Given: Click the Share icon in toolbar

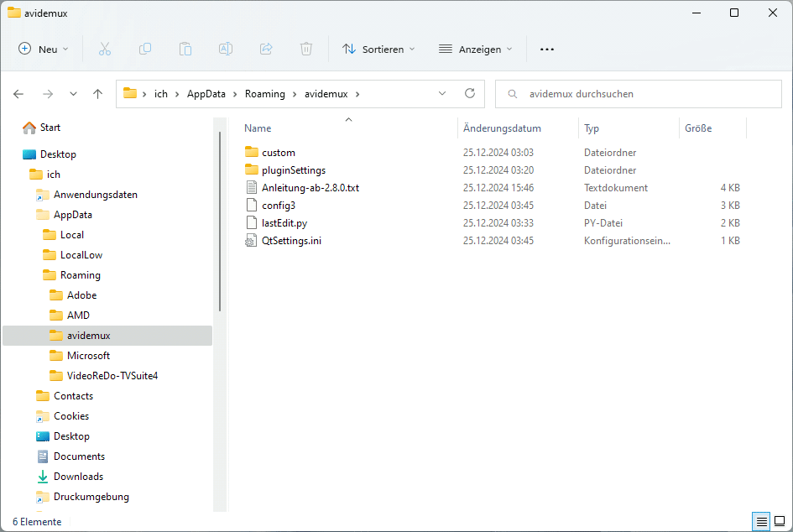Looking at the screenshot, I should tap(266, 49).
